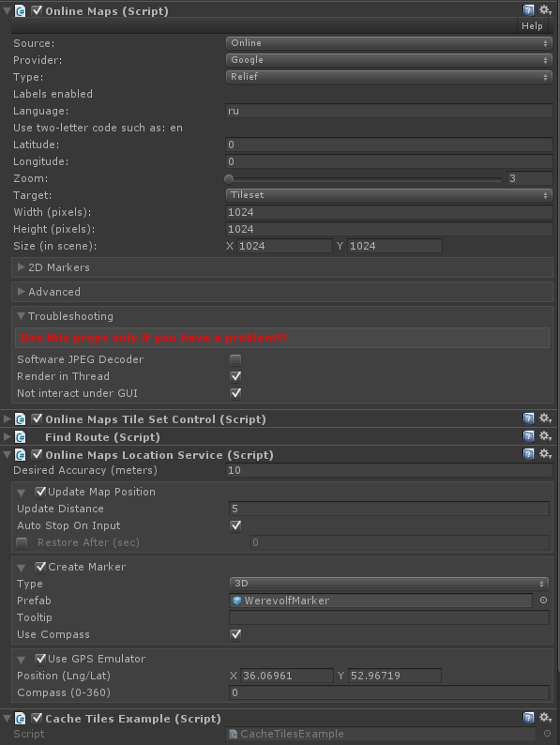
Task: Uncheck Render in Thread option
Action: click(x=235, y=376)
